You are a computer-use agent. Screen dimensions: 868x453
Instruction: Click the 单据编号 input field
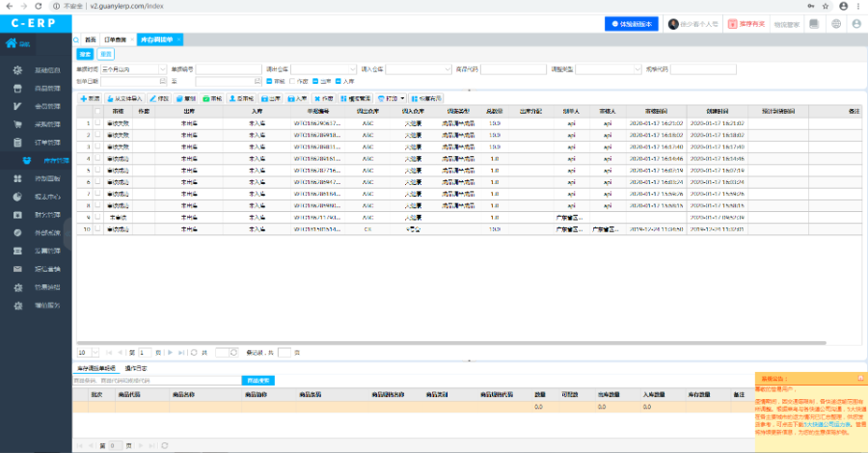(229, 69)
